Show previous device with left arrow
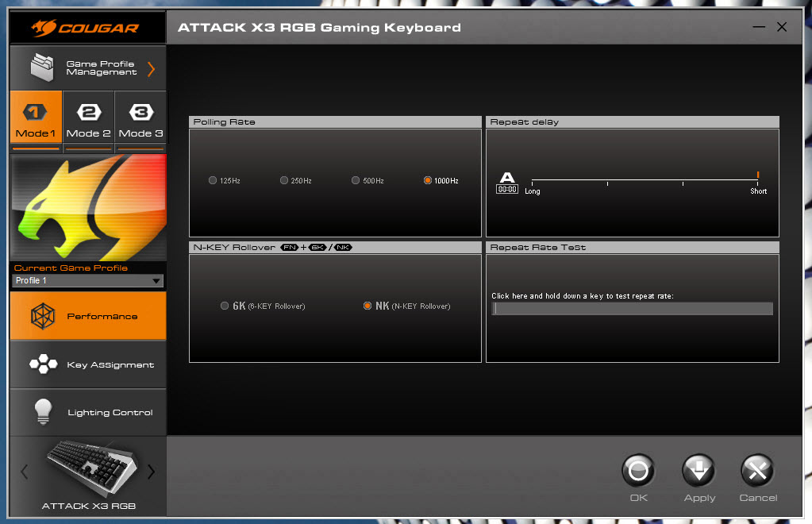The height and width of the screenshot is (524, 812). [25, 472]
